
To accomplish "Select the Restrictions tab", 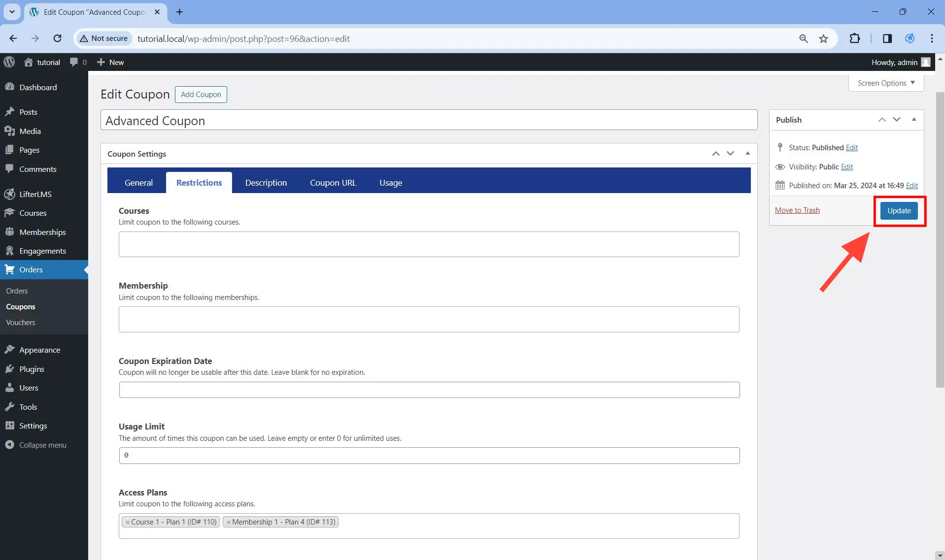I will [x=199, y=183].
